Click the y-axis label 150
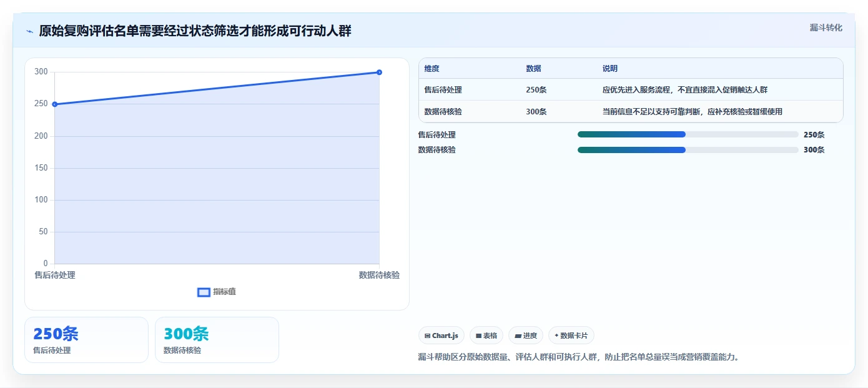This screenshot has height=388, width=868. tap(41, 168)
